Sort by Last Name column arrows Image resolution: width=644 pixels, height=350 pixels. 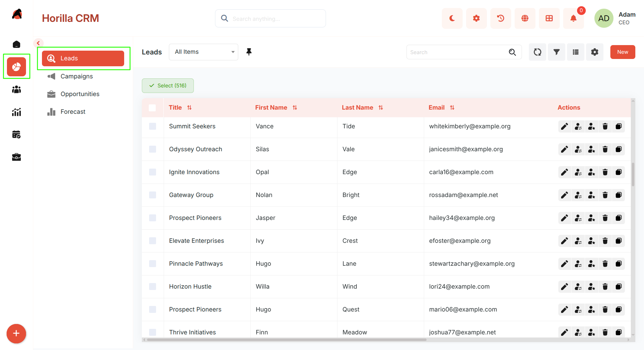tap(381, 108)
